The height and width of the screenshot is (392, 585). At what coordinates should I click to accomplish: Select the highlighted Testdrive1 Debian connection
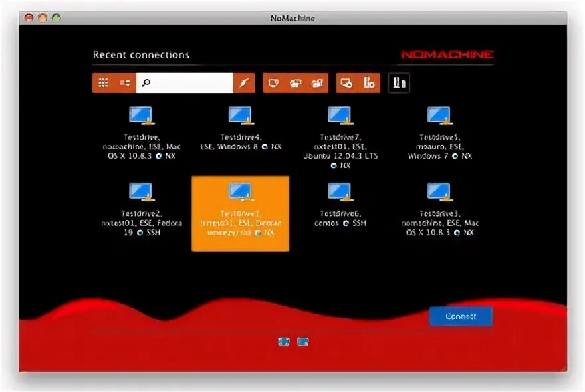[240, 214]
